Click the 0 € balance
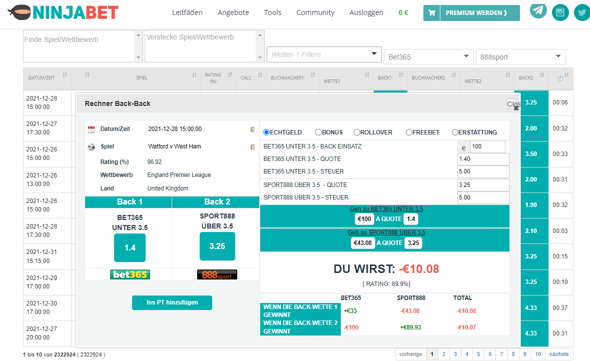The width and height of the screenshot is (590, 361). tap(403, 12)
